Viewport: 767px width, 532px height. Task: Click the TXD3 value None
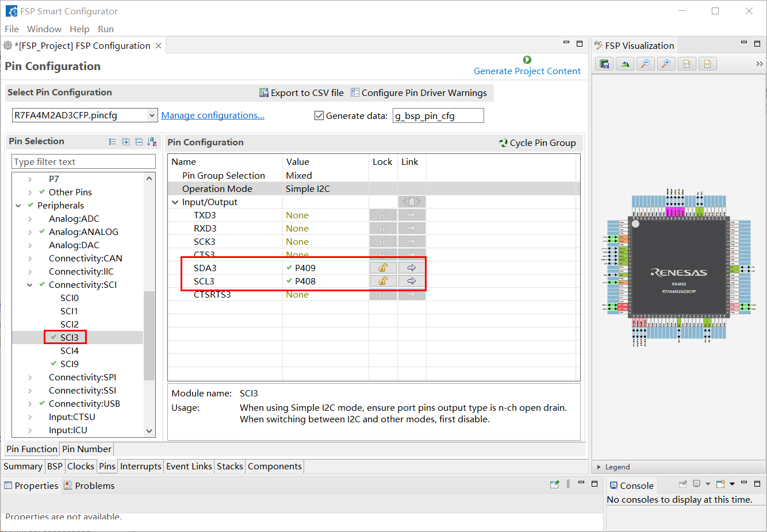(297, 215)
